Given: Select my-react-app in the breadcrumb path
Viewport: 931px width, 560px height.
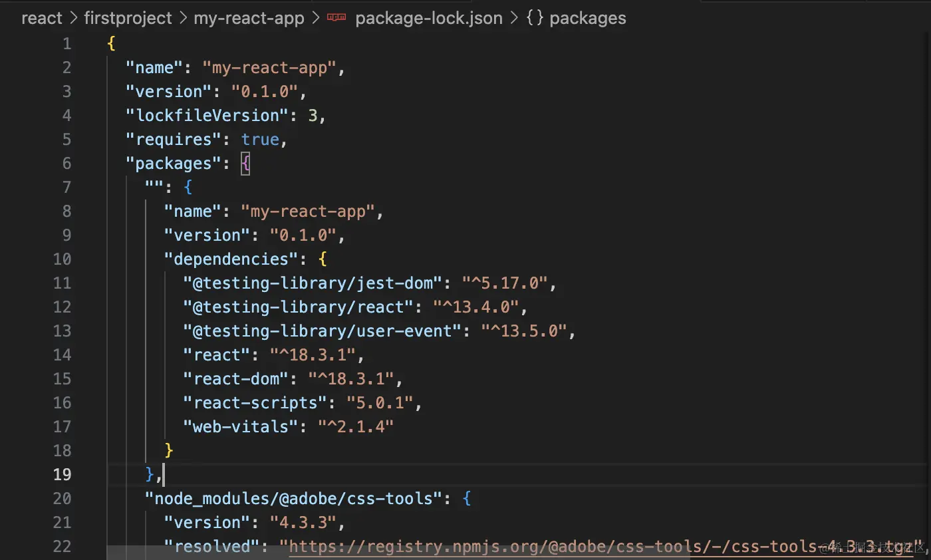Looking at the screenshot, I should (x=249, y=18).
